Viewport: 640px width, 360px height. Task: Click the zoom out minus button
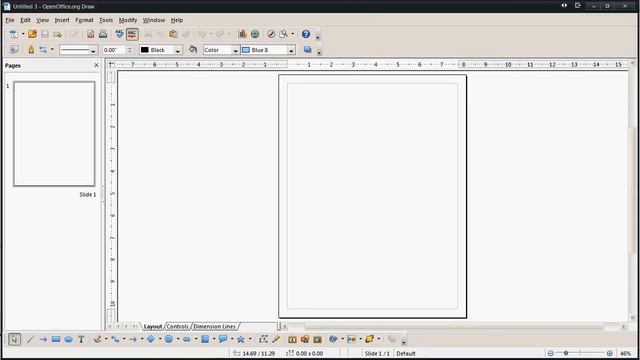(x=551, y=353)
